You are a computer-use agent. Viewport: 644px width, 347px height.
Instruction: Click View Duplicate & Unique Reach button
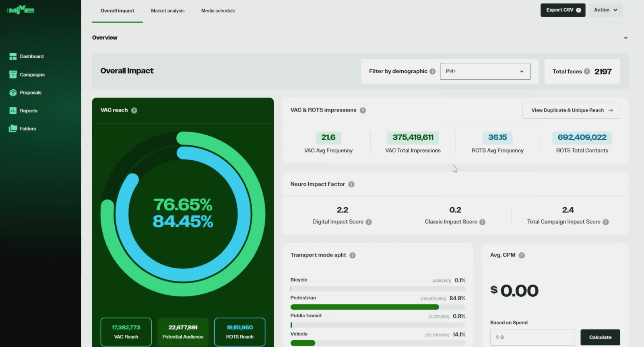pos(571,110)
